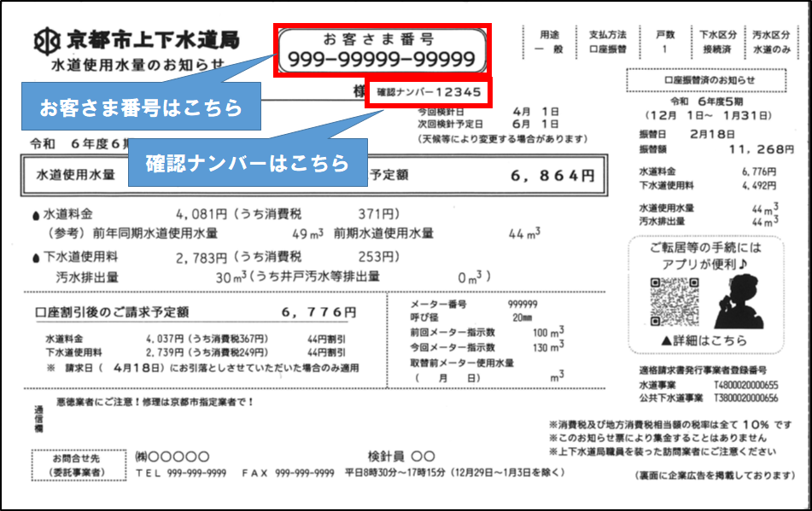Select the blue 確認ナンバーはこちら callout
The width and height of the screenshot is (812, 511).
click(247, 163)
